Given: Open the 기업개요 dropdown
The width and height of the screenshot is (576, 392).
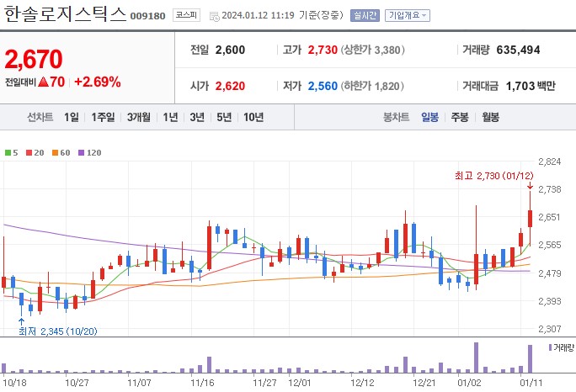Looking at the screenshot, I should (407, 15).
